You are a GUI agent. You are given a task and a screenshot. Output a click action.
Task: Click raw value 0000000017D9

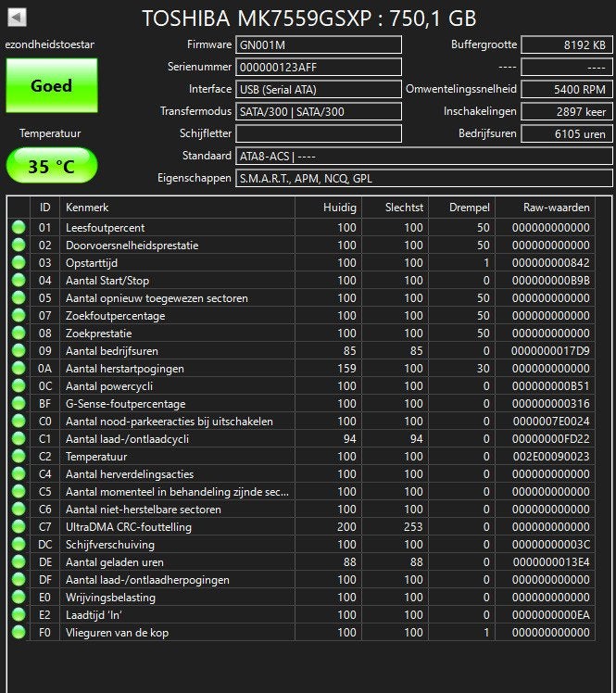[550, 351]
